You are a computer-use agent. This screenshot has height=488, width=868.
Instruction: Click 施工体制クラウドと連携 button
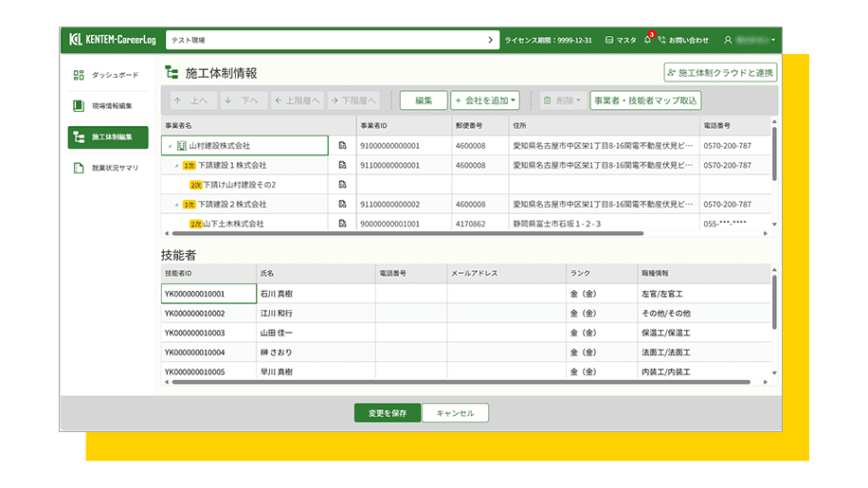pos(720,72)
